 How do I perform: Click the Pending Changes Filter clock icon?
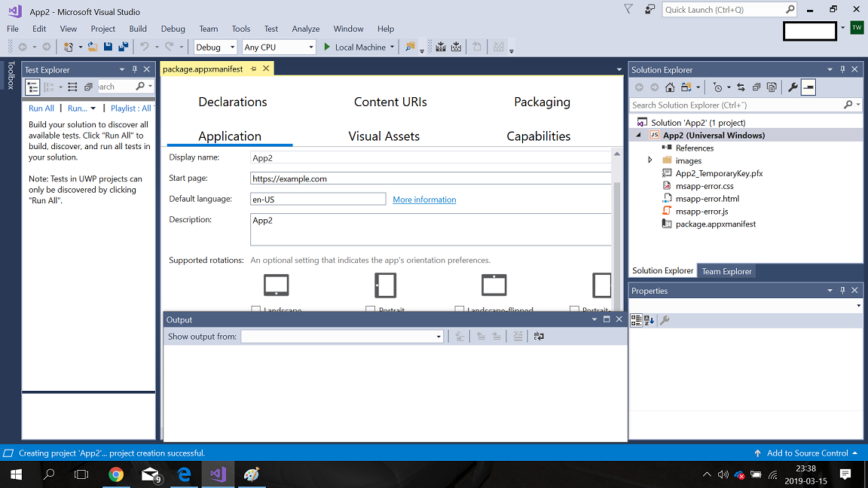[x=717, y=87]
